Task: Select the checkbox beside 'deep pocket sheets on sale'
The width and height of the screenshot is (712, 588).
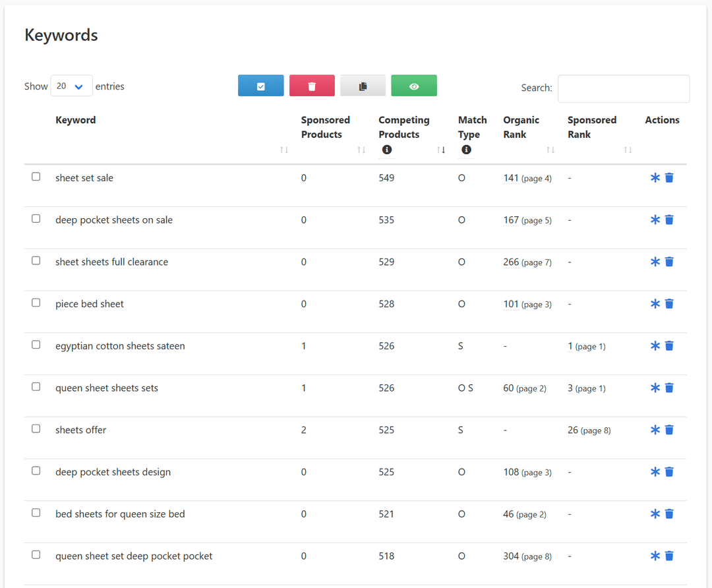Action: 36,218
